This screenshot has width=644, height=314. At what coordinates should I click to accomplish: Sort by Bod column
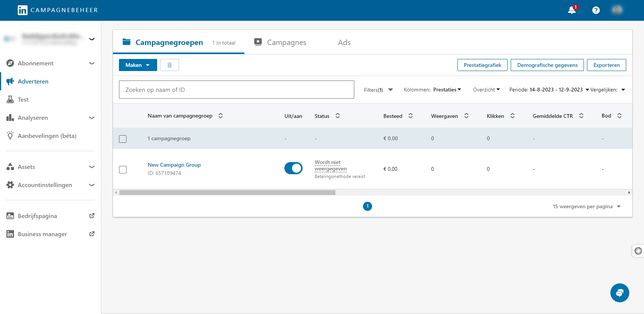(x=619, y=116)
